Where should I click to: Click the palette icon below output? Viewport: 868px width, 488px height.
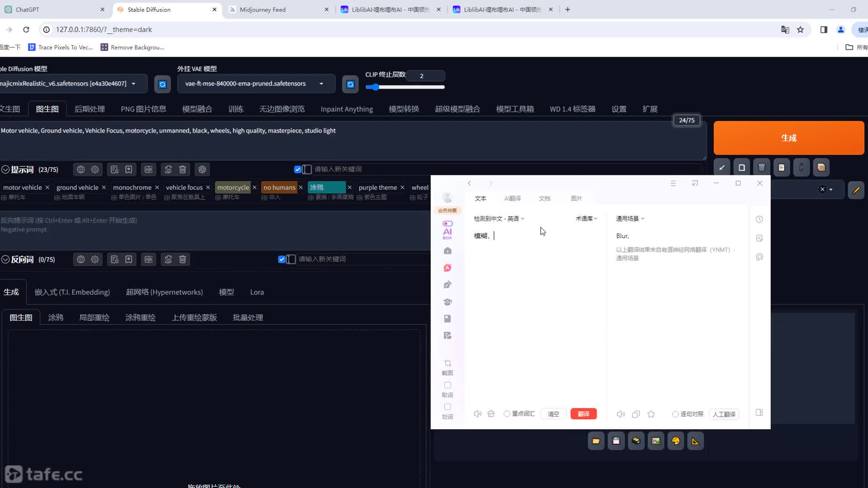pos(675,441)
